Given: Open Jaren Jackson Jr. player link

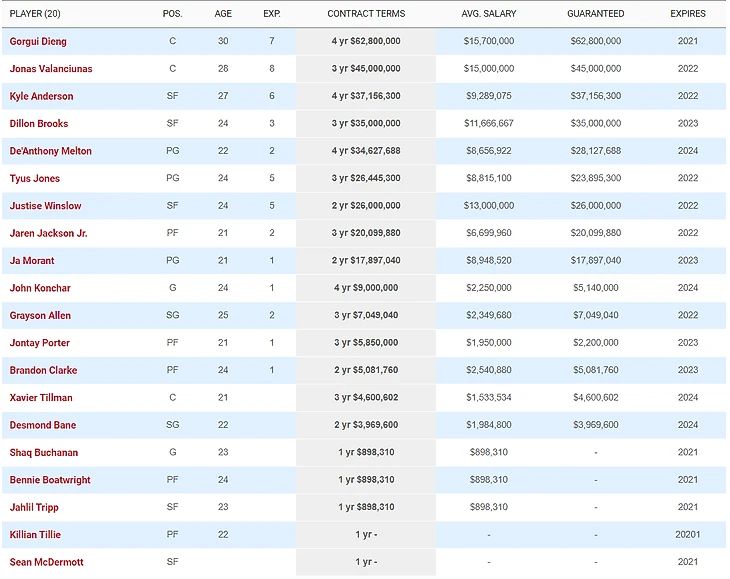Looking at the screenshot, I should point(48,233).
